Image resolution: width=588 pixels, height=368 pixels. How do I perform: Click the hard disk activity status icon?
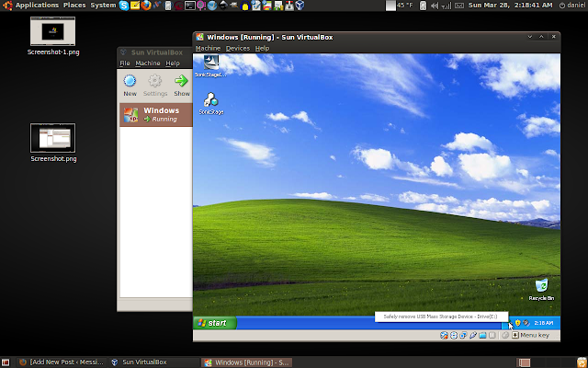(x=444, y=335)
